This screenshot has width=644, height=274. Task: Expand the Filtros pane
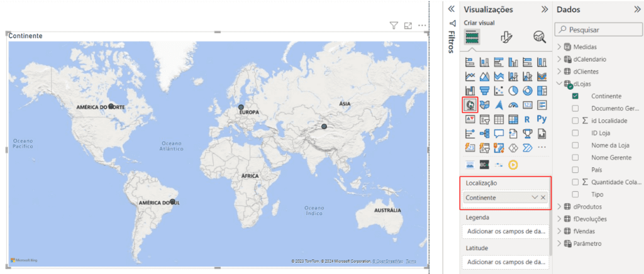(x=452, y=9)
